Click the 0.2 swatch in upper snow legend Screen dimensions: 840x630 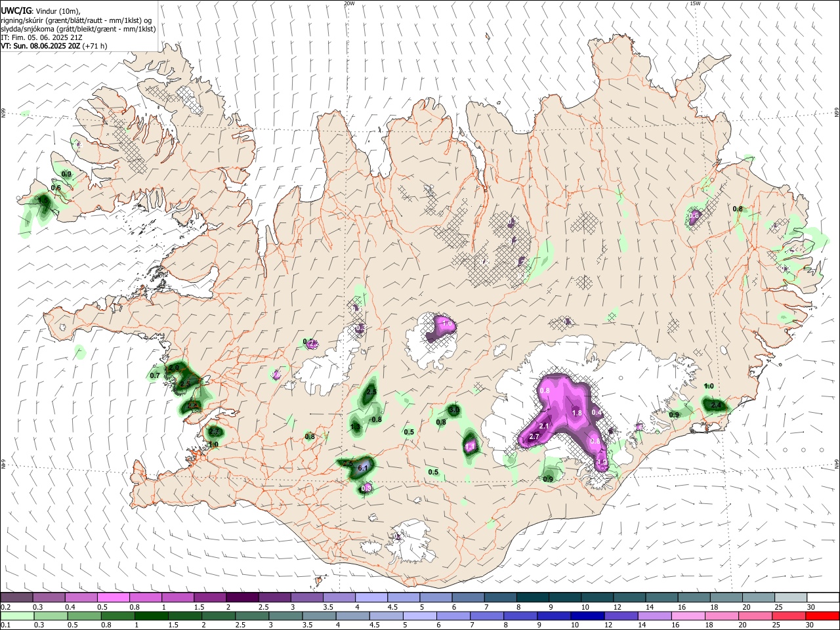(x=16, y=598)
